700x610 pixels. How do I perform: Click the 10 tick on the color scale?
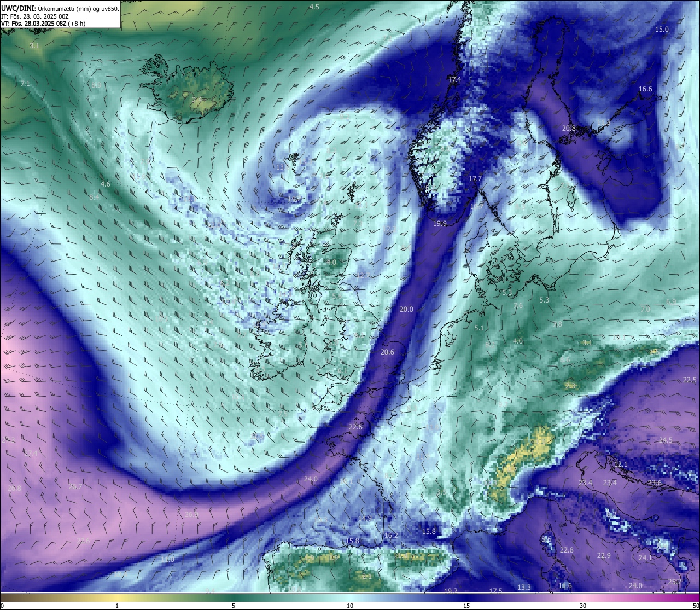(x=350, y=606)
